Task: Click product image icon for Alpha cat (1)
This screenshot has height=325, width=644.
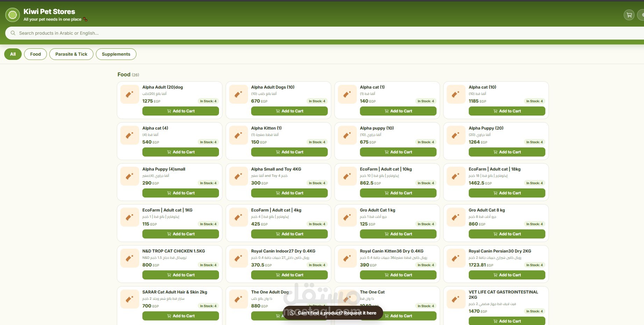Action: click(347, 94)
